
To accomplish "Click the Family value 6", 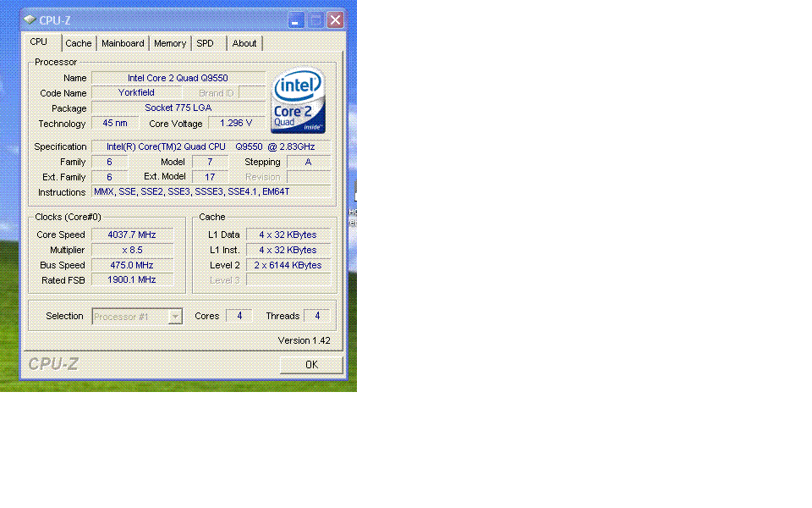I will click(x=109, y=162).
